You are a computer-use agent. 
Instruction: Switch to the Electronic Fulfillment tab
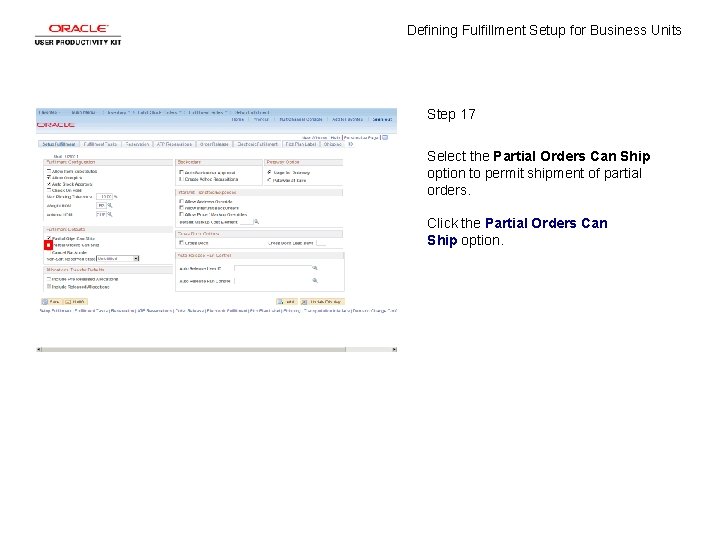point(257,144)
